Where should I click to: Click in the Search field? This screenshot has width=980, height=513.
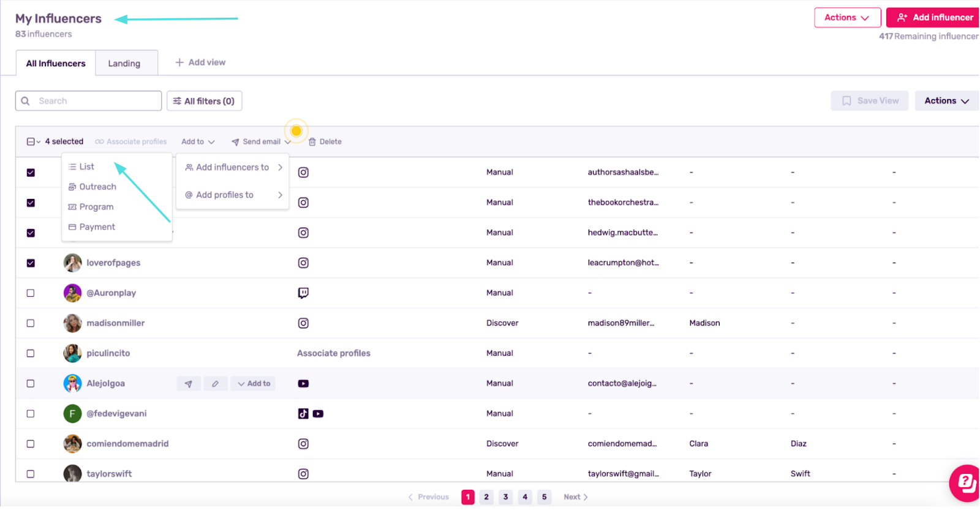coord(89,101)
